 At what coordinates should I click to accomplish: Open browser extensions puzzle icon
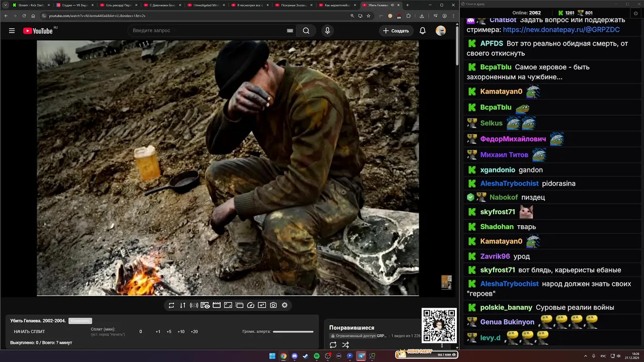click(x=408, y=16)
